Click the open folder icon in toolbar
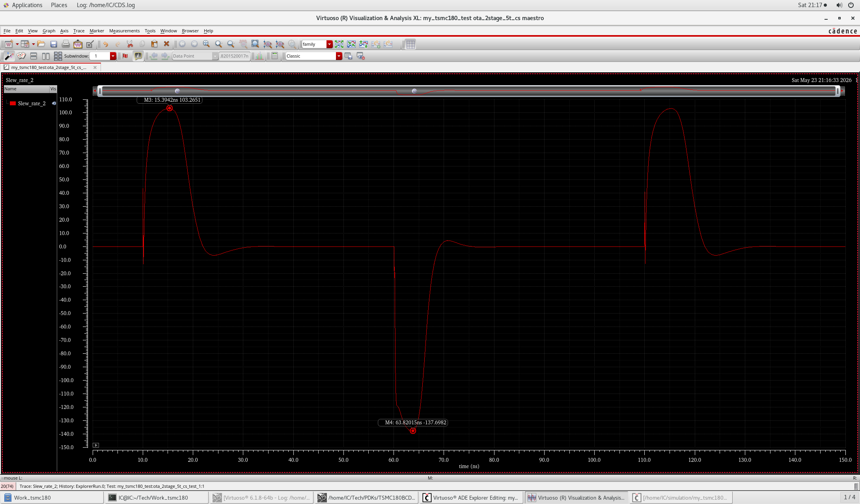This screenshot has width=860, height=504. 41,44
